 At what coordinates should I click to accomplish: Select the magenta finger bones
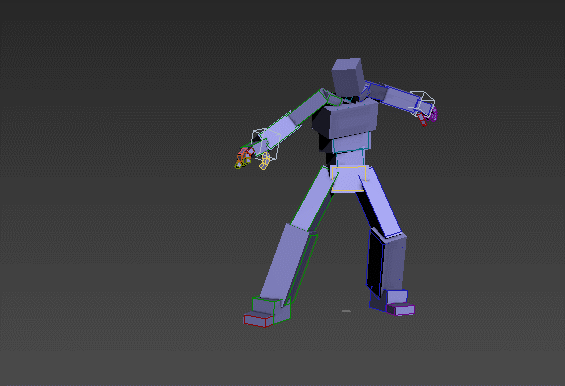(434, 114)
